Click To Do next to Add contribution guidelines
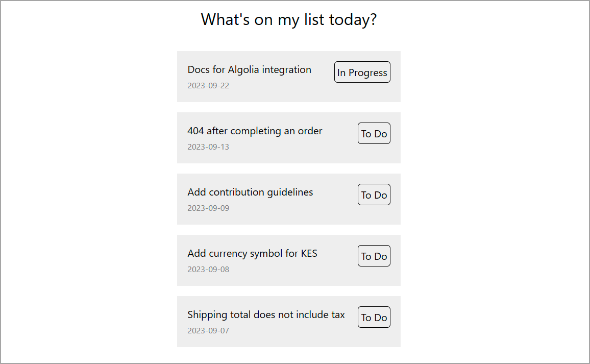590x364 pixels. pos(374,195)
